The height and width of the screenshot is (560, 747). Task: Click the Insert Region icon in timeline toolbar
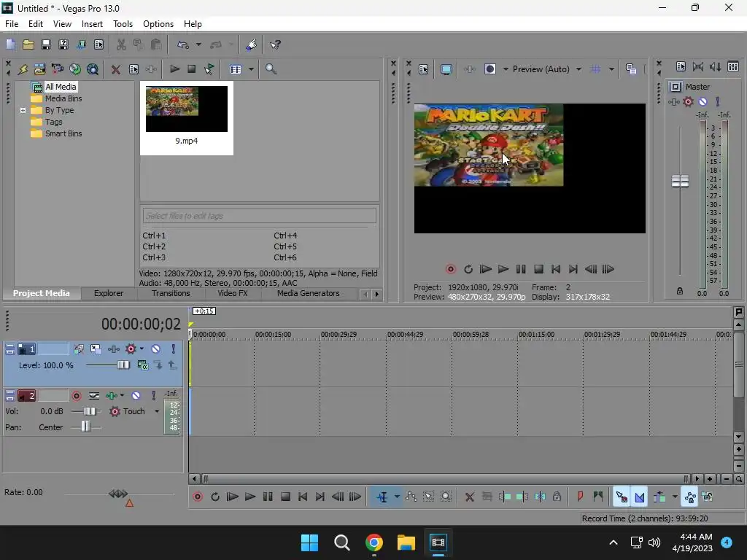coord(598,497)
